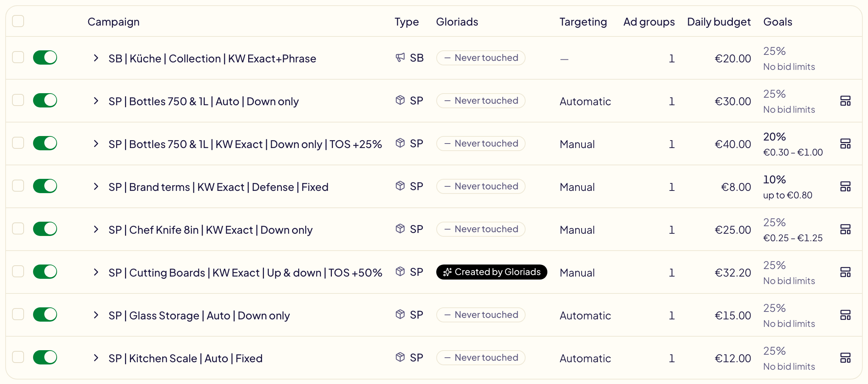The image size is (868, 384).
Task: Click layout icon in Cutting Boards row
Action: click(845, 272)
